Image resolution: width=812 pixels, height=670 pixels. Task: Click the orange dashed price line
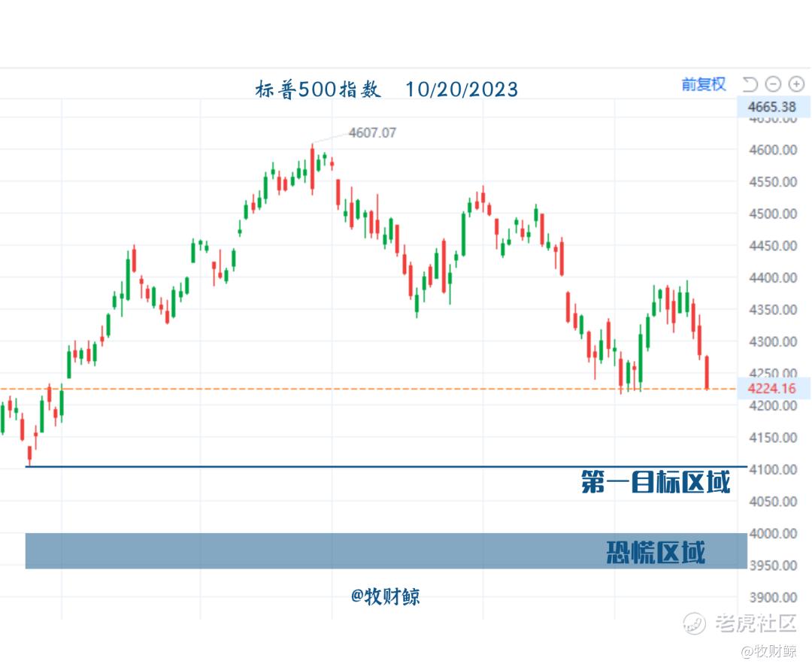pyautogui.click(x=368, y=388)
